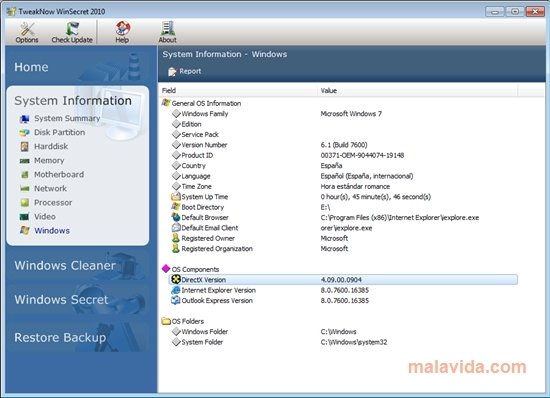Click the Memory chip icon
Screen dimensions: 550x398
tap(25, 161)
